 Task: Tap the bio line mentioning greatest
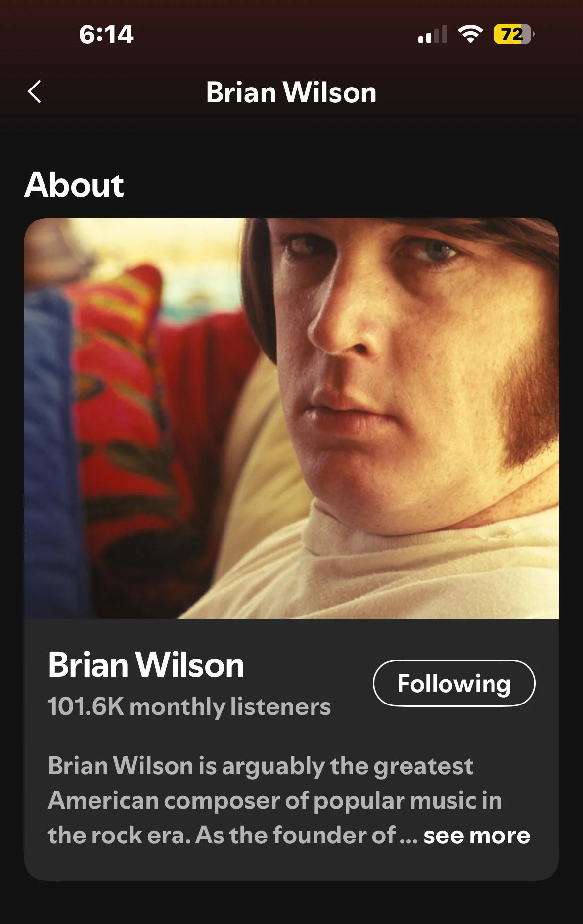pyautogui.click(x=261, y=766)
